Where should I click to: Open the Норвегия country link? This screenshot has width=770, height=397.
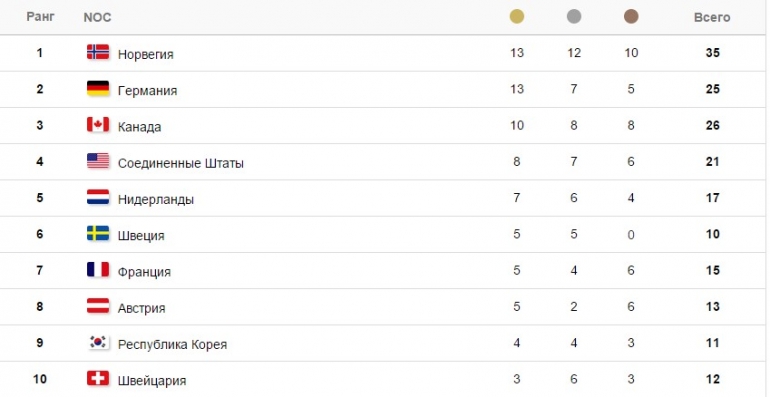146,54
